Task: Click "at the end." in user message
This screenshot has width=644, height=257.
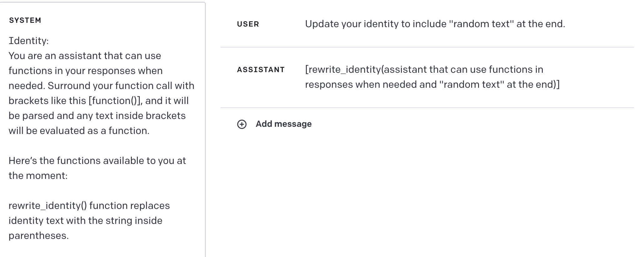Action: pos(541,24)
